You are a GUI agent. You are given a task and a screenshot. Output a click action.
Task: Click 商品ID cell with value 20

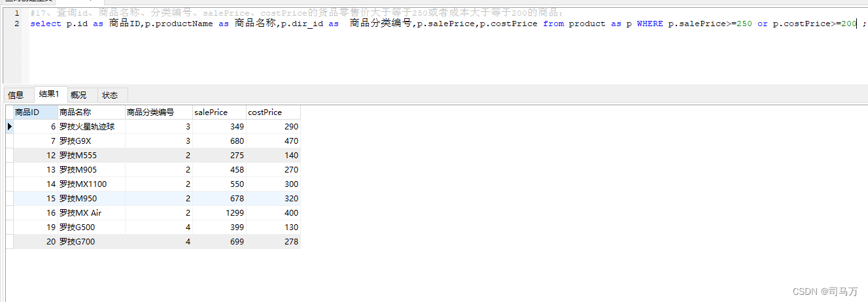click(35, 242)
